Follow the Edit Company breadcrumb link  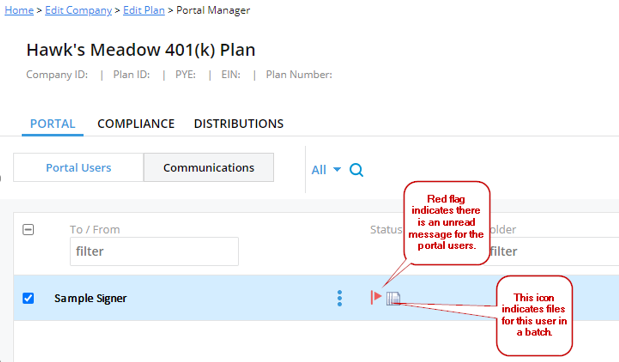79,10
